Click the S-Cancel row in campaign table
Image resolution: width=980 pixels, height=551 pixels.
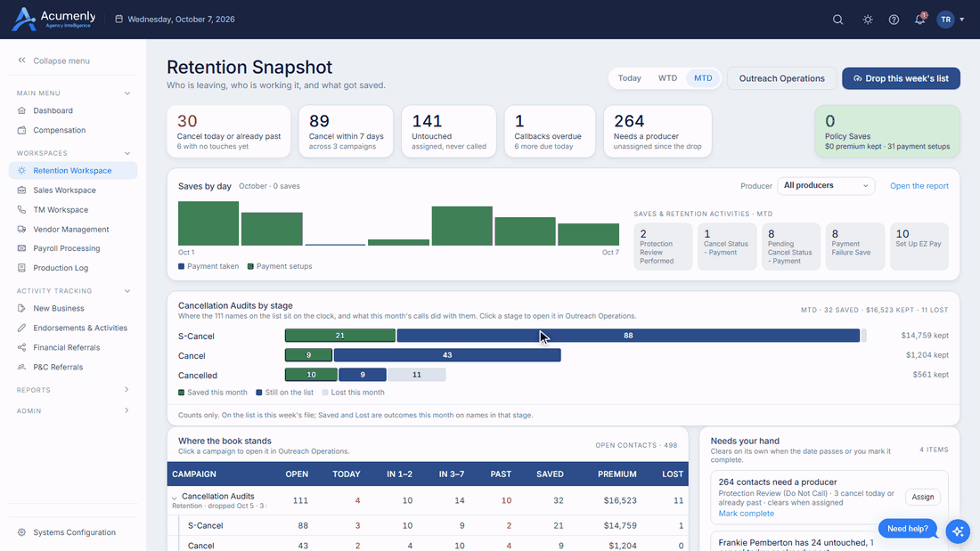(x=428, y=525)
